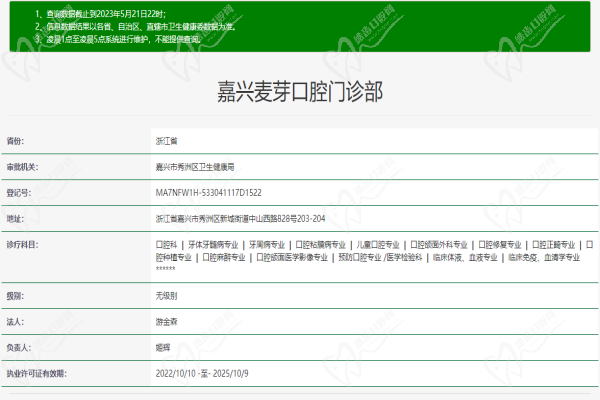Image resolution: width=600 pixels, height=400 pixels.
Task: Click the 省份 row label
Action: pos(15,142)
